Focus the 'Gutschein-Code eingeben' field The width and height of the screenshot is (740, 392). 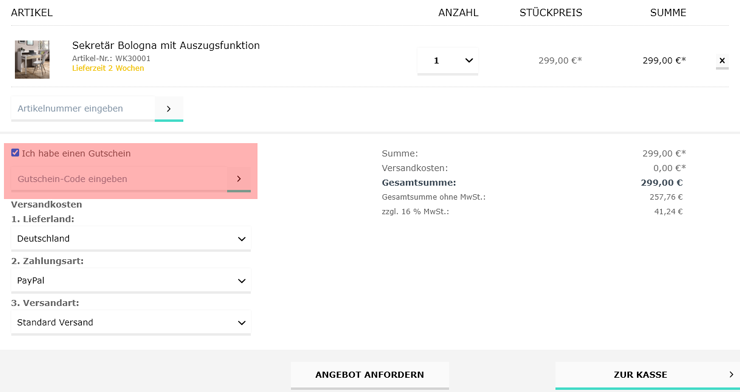(x=119, y=179)
